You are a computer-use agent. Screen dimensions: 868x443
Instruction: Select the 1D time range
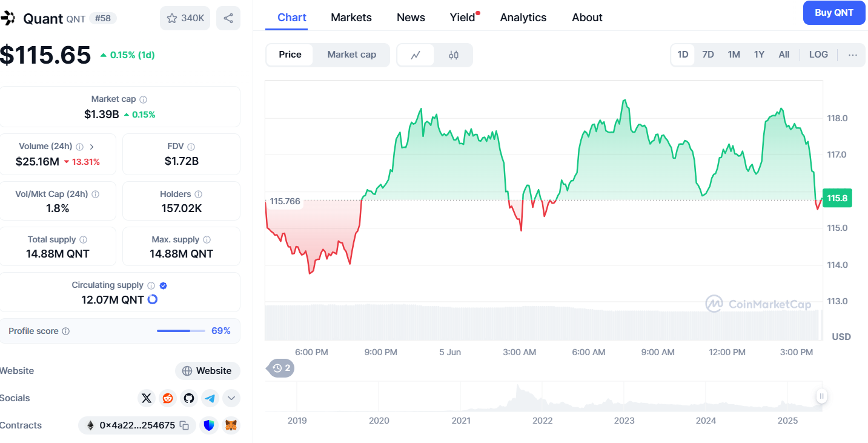[x=683, y=55]
